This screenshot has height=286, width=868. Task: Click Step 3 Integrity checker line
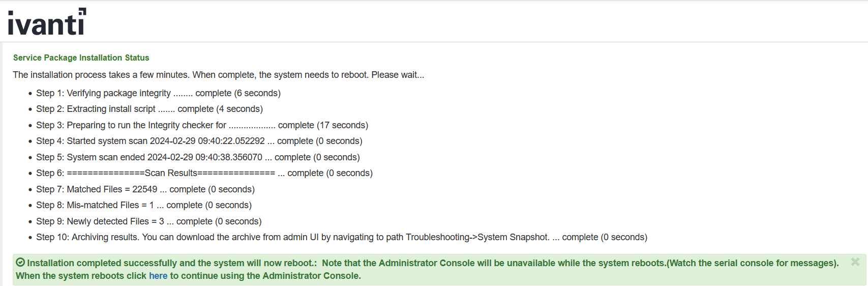(x=202, y=125)
